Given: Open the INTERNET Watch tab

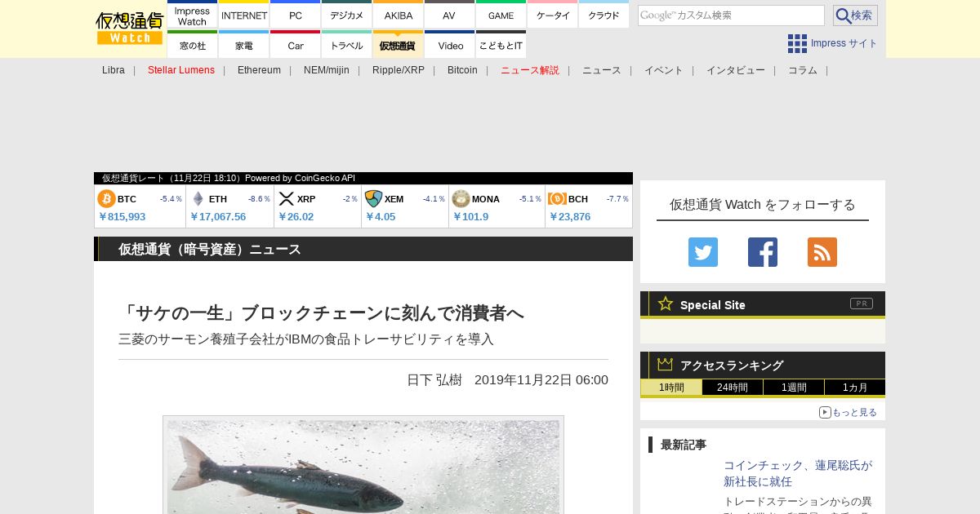Looking at the screenshot, I should coord(244,16).
